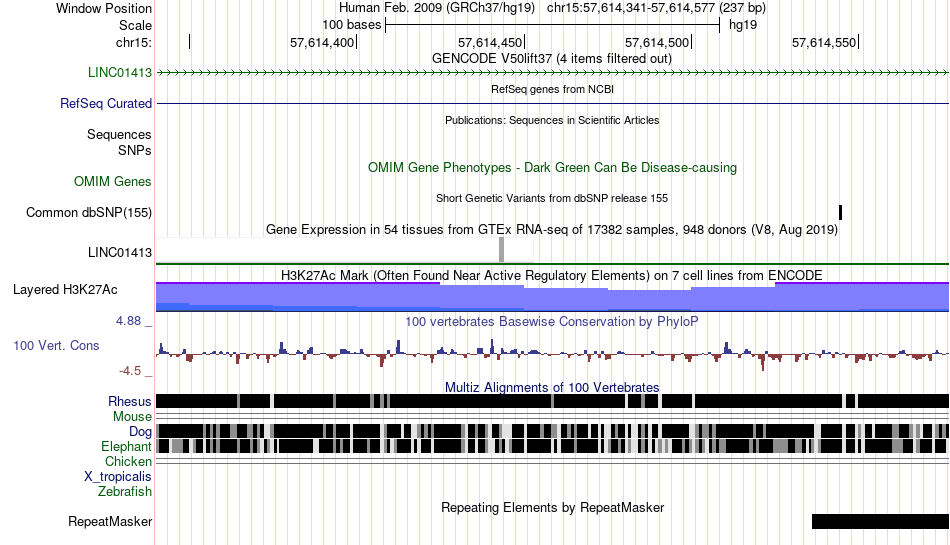Image resolution: width=950 pixels, height=545 pixels.
Task: Click the RepeatMasker track label
Action: pos(110,521)
